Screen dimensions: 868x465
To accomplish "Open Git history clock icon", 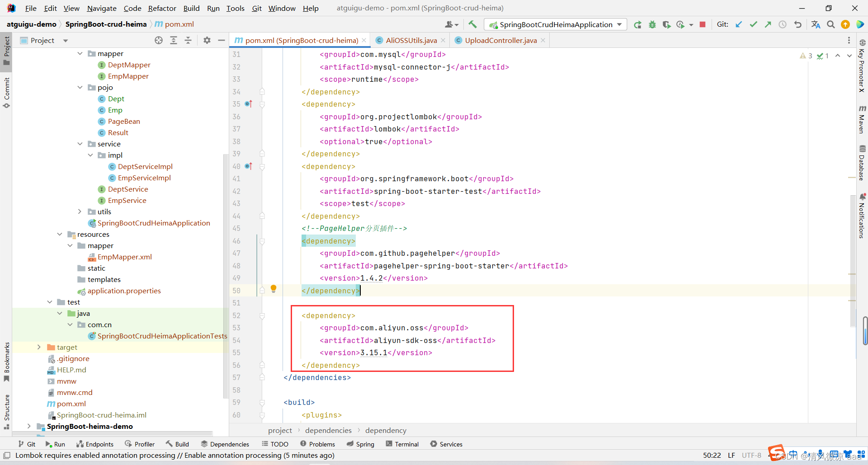I will click(783, 24).
